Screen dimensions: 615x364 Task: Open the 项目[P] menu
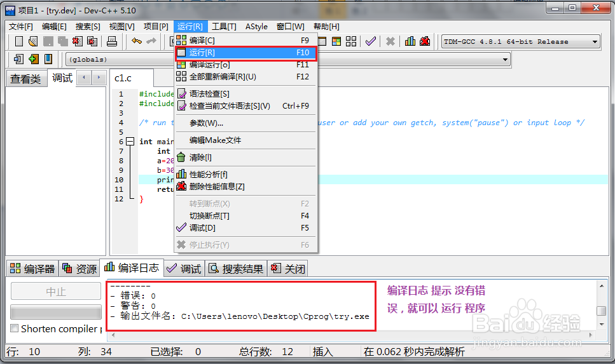point(156,27)
